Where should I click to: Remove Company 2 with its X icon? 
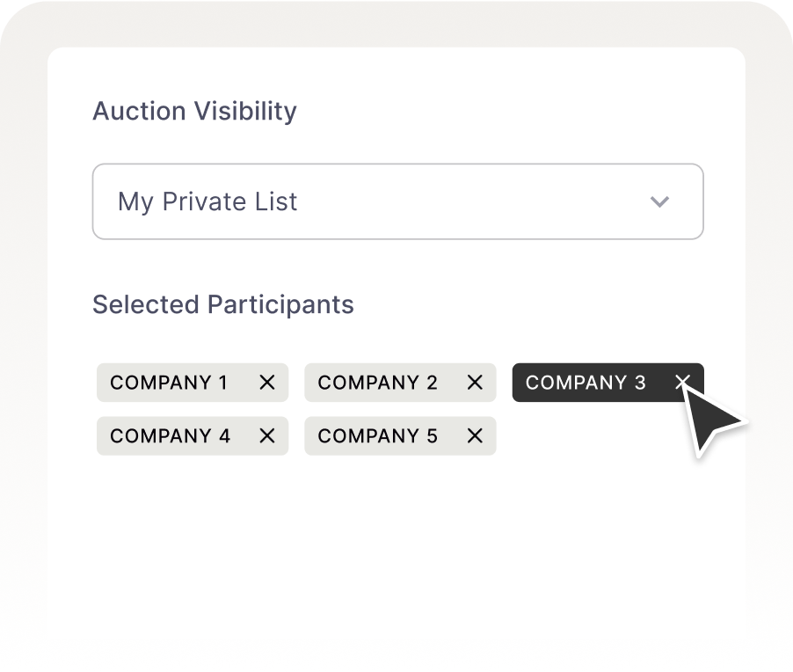(x=475, y=383)
